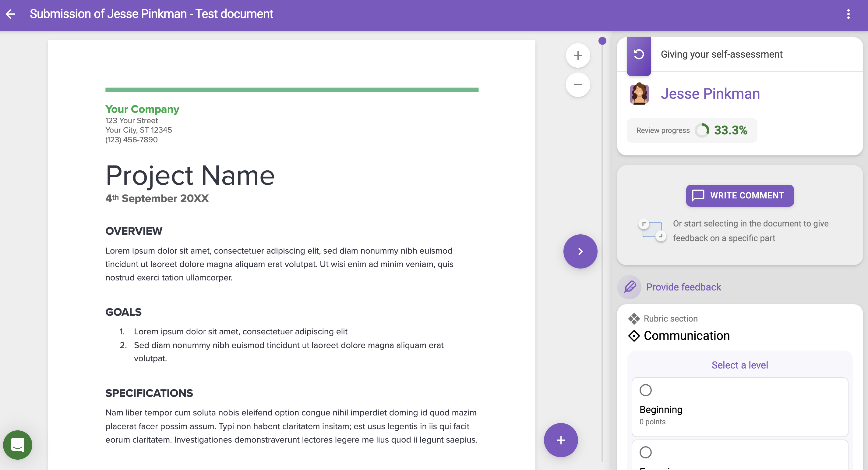Click the Provide feedback pen icon

(629, 287)
